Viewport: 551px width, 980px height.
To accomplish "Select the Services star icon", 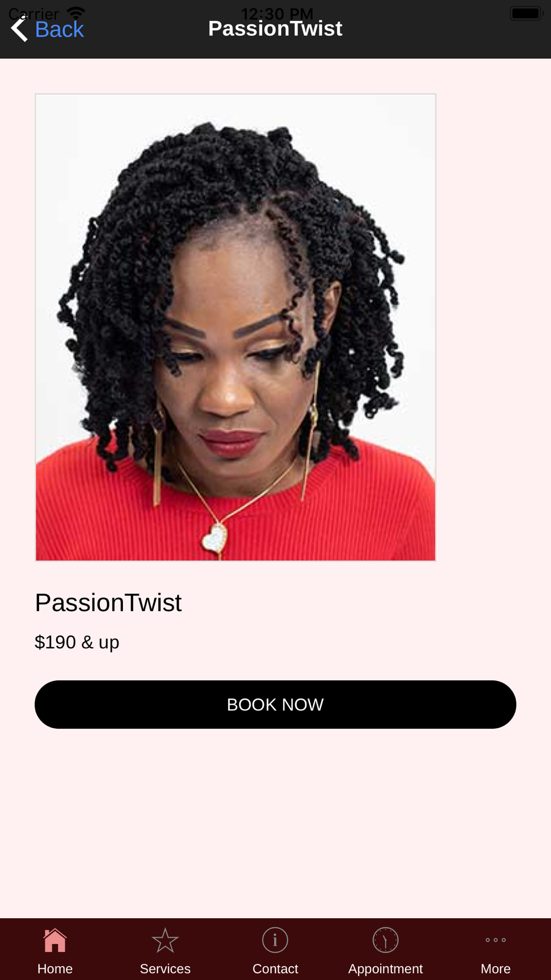I will click(165, 940).
